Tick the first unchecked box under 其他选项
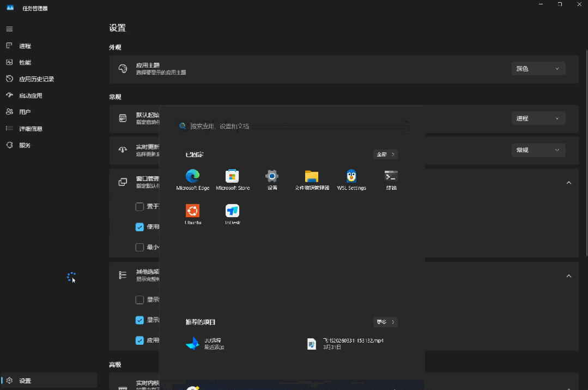Screen dimensions: 588x390 click(140, 299)
